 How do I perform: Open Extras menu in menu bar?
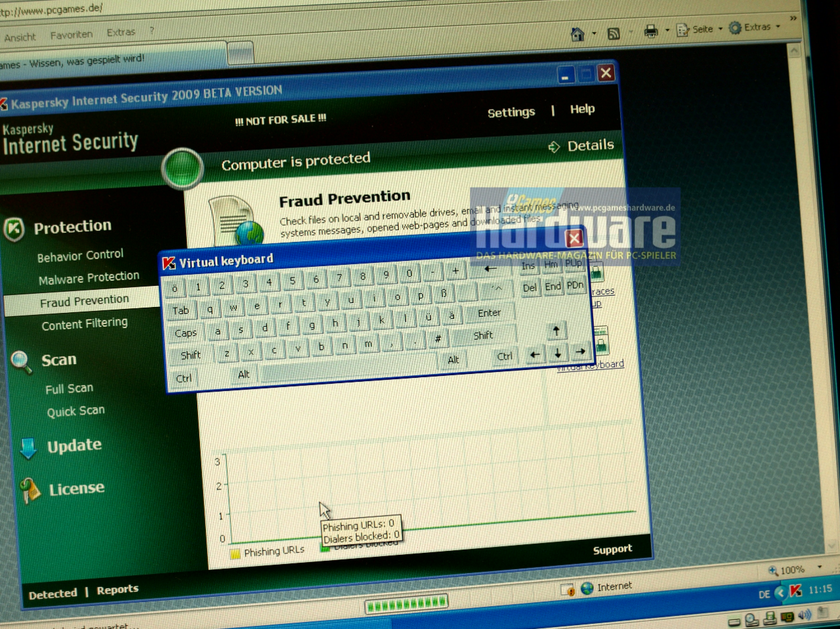tap(121, 32)
